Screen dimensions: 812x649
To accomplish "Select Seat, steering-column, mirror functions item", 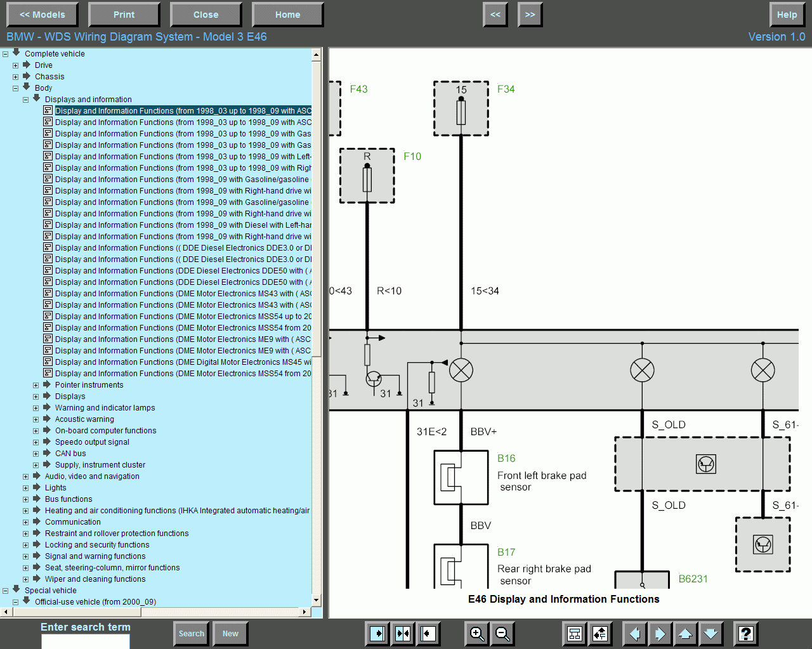I will click(112, 568).
